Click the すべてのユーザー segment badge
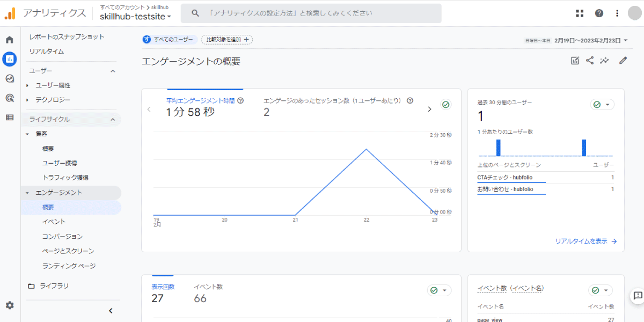 [x=169, y=40]
